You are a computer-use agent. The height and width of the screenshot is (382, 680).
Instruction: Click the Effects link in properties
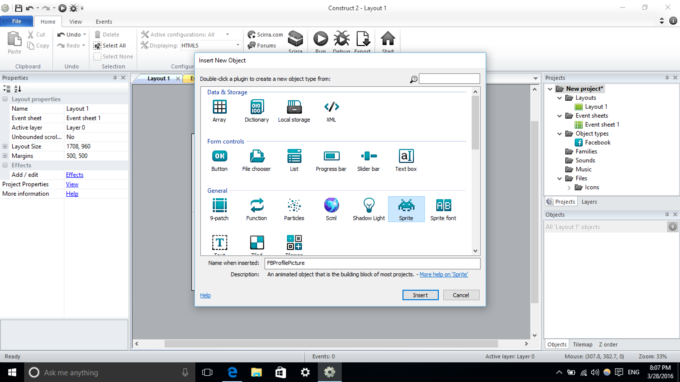[x=75, y=175]
